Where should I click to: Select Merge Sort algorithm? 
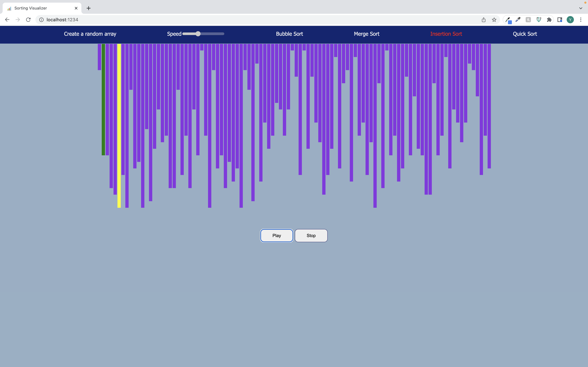[366, 34]
